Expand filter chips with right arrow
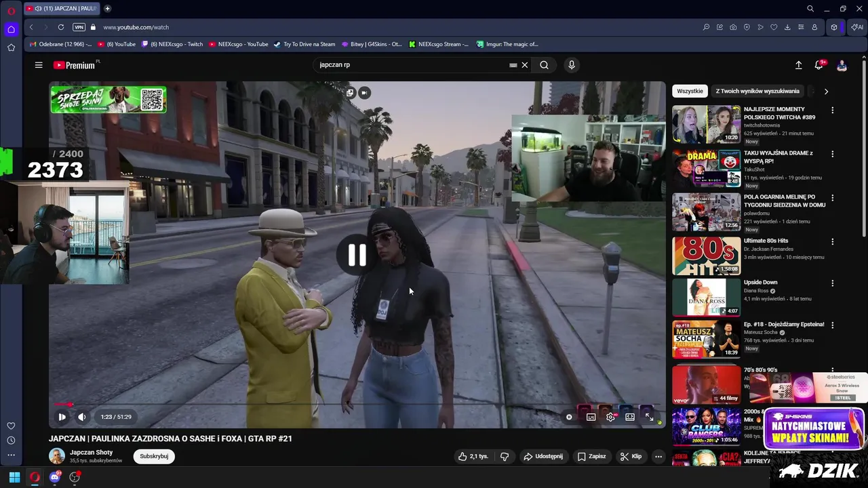The width and height of the screenshot is (868, 488). pyautogui.click(x=826, y=91)
